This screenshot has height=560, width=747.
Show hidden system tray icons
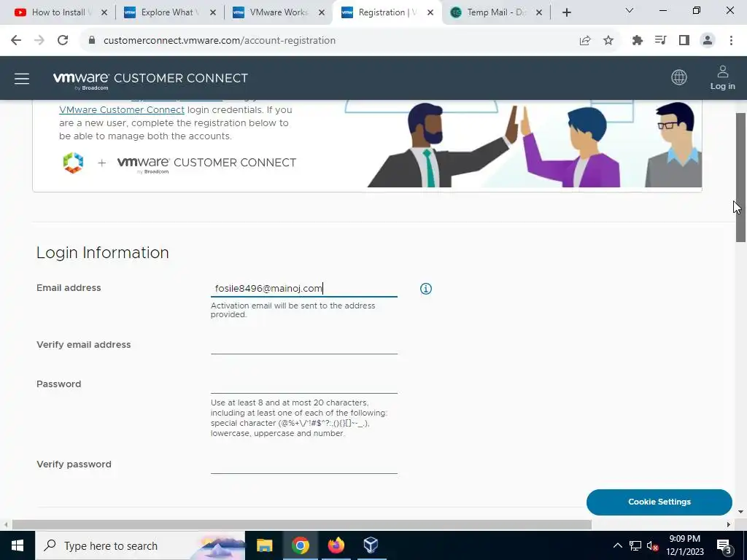click(617, 545)
